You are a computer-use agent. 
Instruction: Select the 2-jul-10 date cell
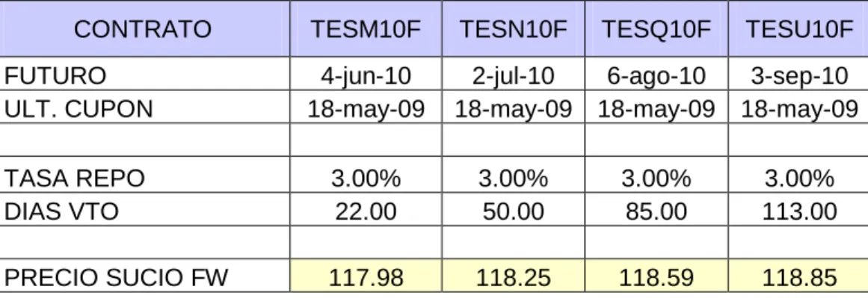click(x=513, y=74)
